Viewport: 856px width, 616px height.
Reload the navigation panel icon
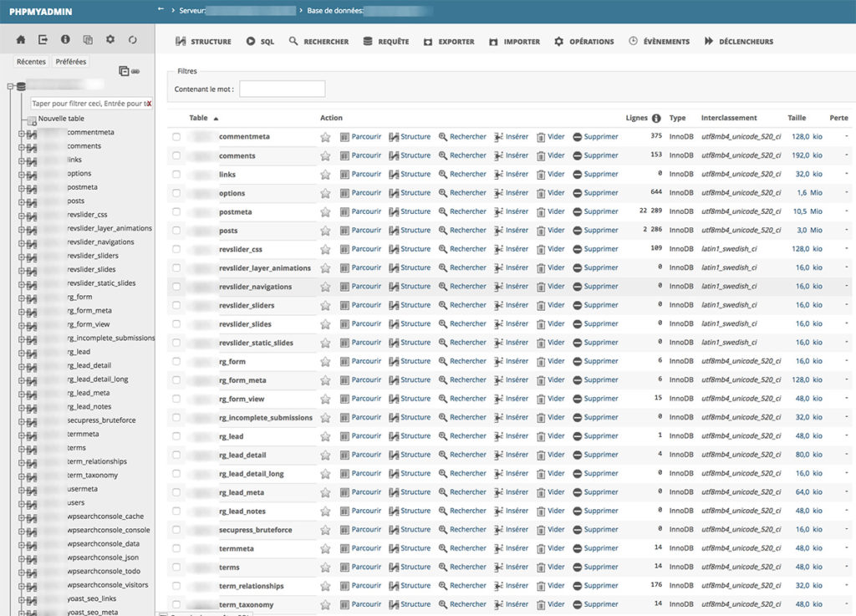[x=133, y=40]
